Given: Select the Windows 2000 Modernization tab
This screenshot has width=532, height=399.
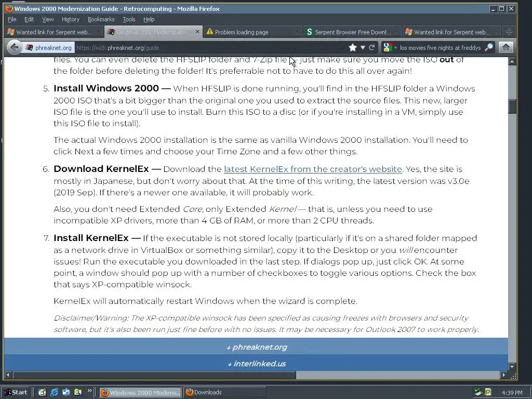Looking at the screenshot, I should click(153, 32).
